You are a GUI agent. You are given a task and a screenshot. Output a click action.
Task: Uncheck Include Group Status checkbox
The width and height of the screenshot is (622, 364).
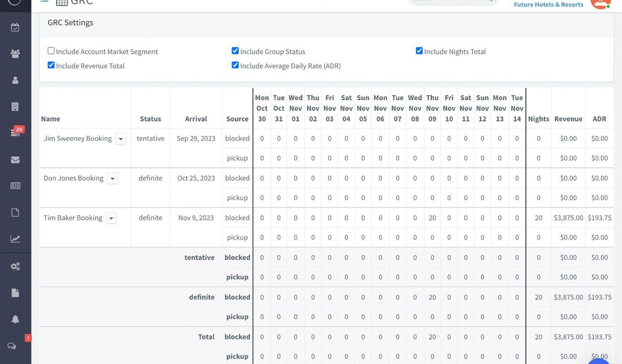coord(235,51)
